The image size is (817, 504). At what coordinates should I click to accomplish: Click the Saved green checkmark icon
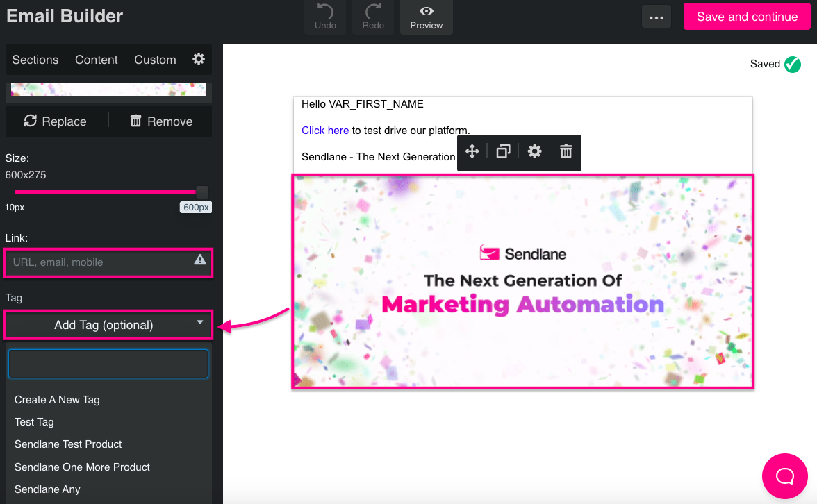point(793,65)
